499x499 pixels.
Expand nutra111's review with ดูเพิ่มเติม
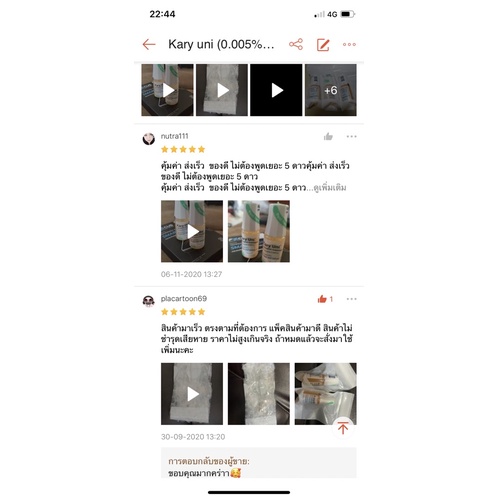[330, 188]
